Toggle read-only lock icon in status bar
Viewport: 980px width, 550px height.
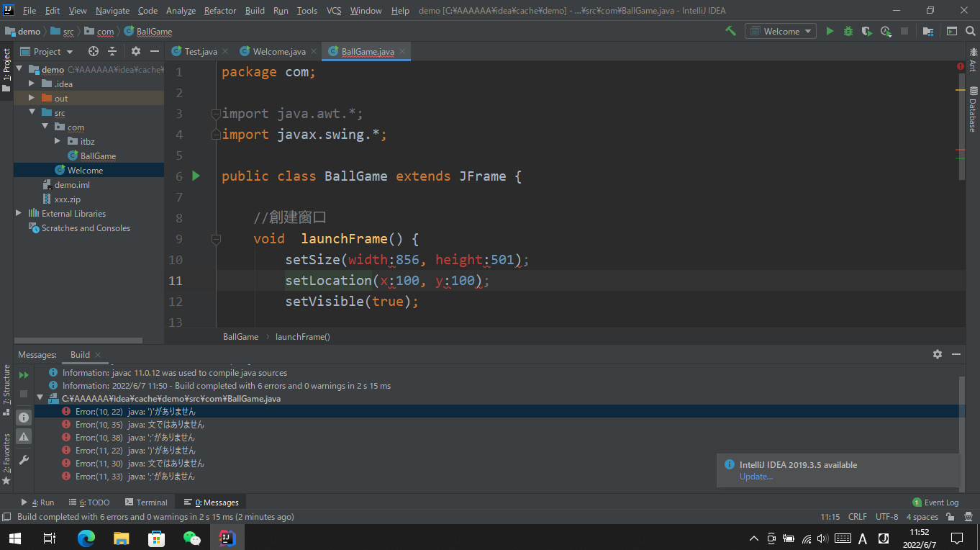click(951, 517)
